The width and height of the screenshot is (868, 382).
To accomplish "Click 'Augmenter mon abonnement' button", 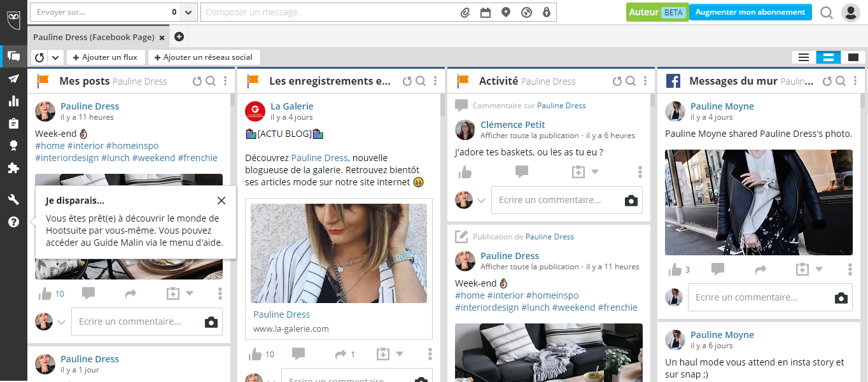I will pyautogui.click(x=750, y=12).
